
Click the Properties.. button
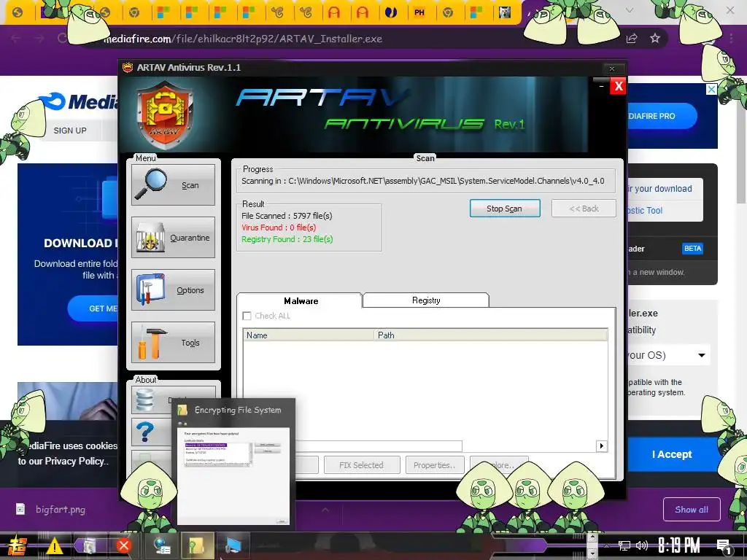(434, 464)
